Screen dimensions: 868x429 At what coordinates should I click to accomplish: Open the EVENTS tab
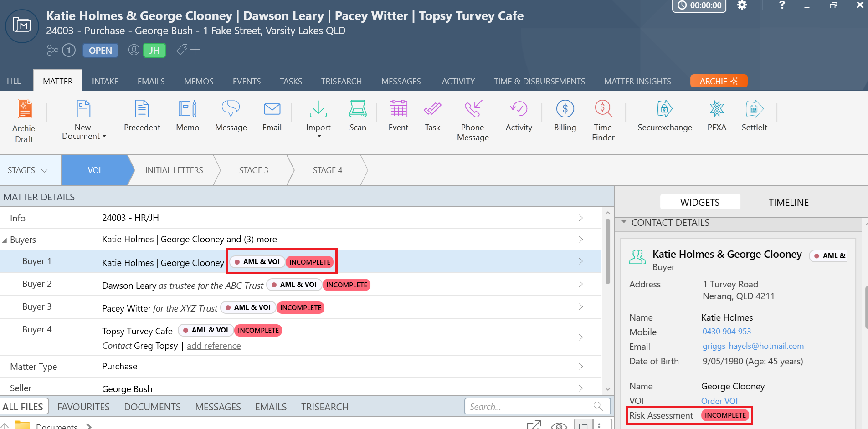click(x=247, y=81)
